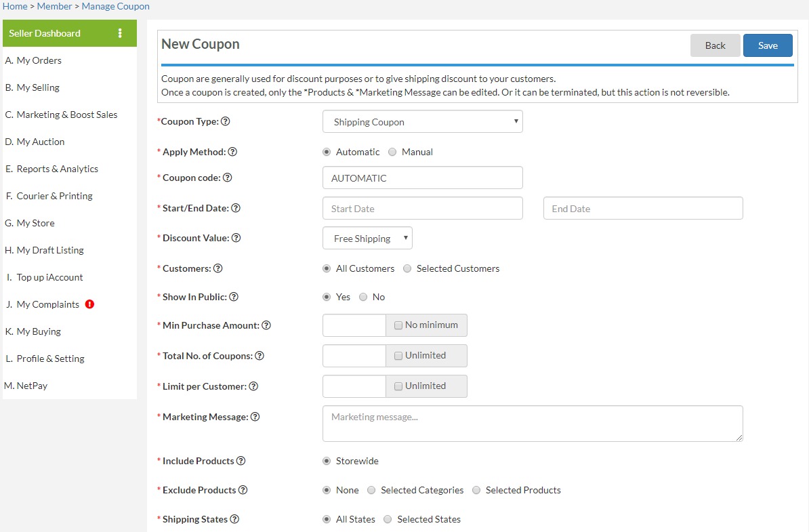Choose Selected Customers radio option
809x532 pixels.
click(408, 268)
